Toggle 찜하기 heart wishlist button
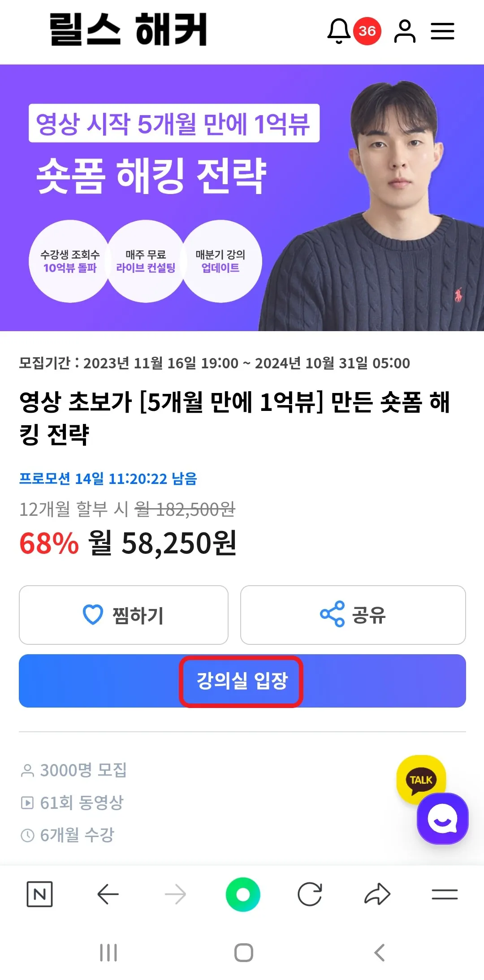 pyautogui.click(x=124, y=615)
